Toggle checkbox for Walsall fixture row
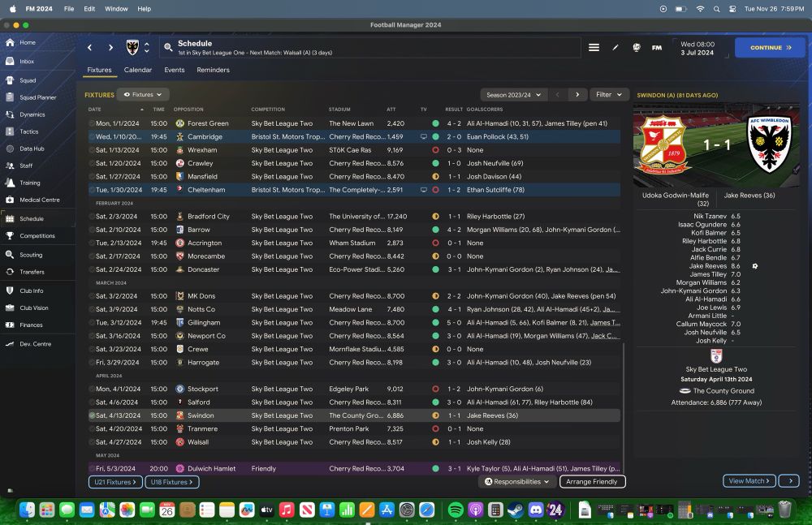Screen dimensions: 812x525 click(92, 442)
